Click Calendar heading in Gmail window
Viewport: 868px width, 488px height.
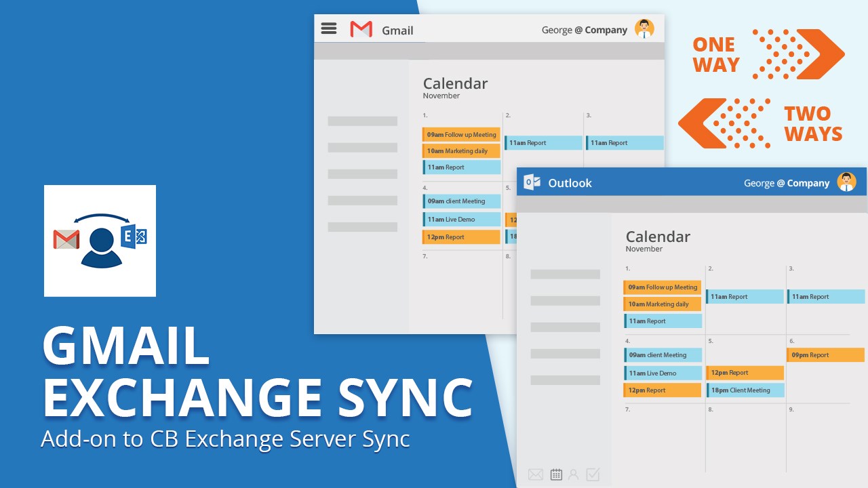pos(455,83)
